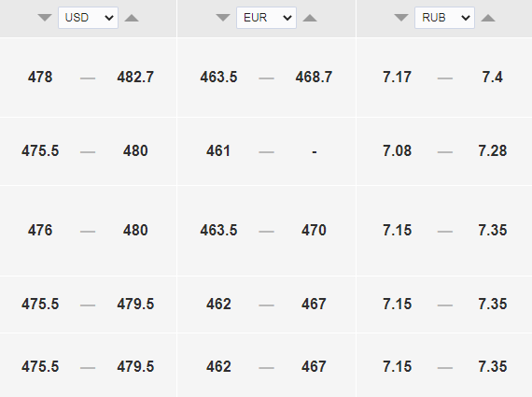The image size is (532, 397).
Task: Sort RUB column descending with down arrow
Action: coord(401,18)
